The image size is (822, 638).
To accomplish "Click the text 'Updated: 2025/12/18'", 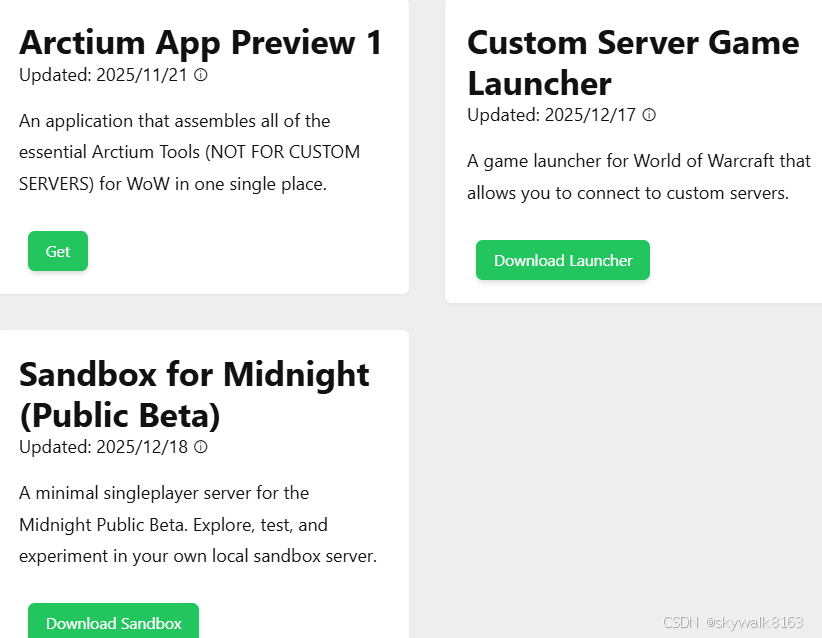I will click(x=103, y=447).
